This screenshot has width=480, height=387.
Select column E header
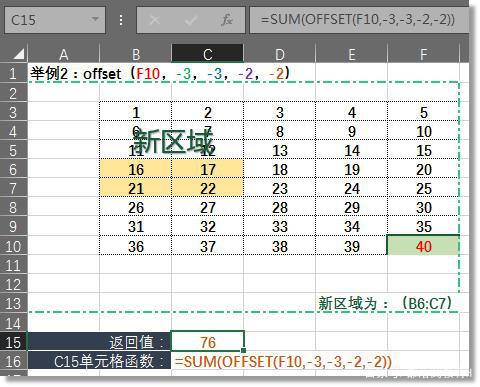click(352, 54)
